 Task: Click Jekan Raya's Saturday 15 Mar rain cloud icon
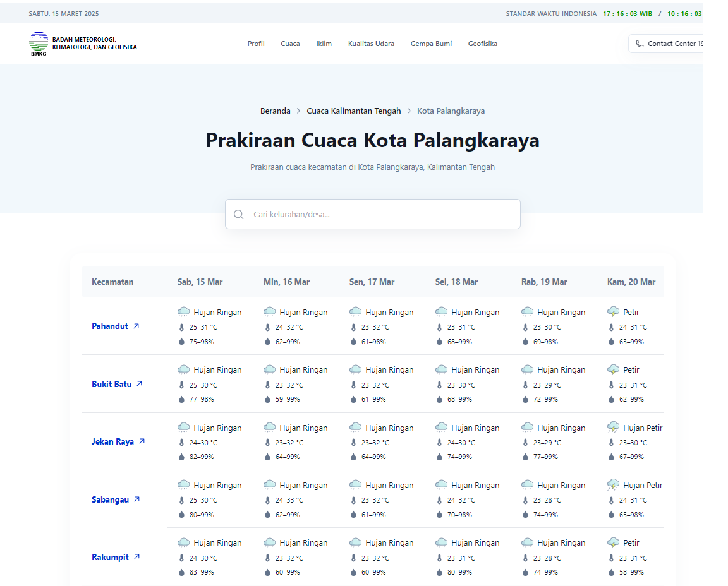(183, 428)
